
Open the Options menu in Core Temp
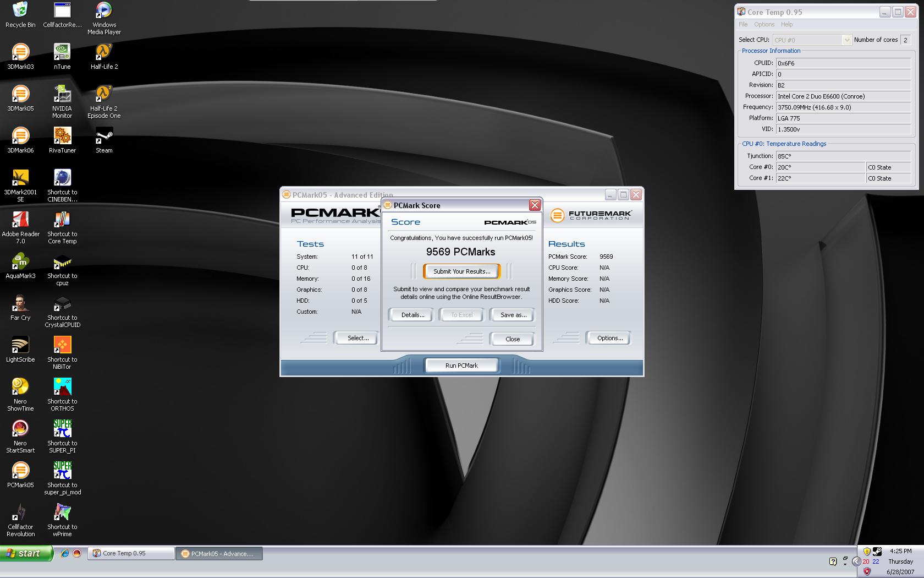coord(764,24)
